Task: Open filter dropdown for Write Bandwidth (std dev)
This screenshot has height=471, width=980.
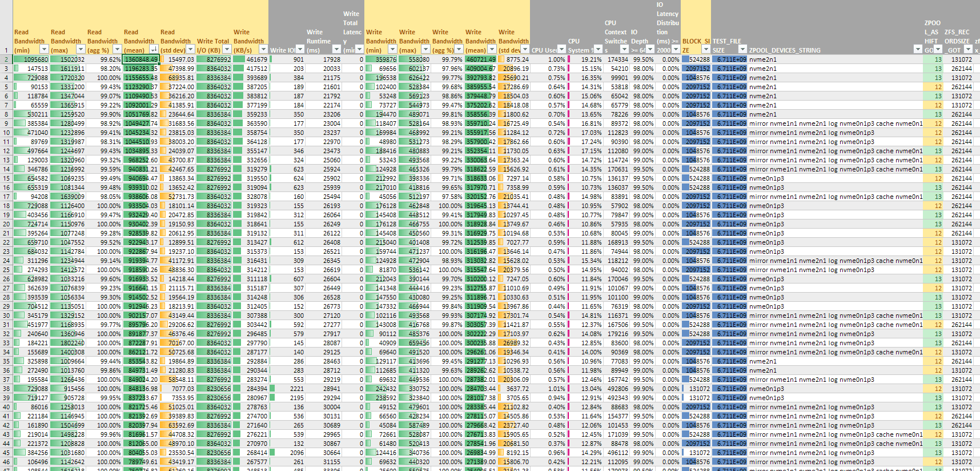Action: click(525, 50)
